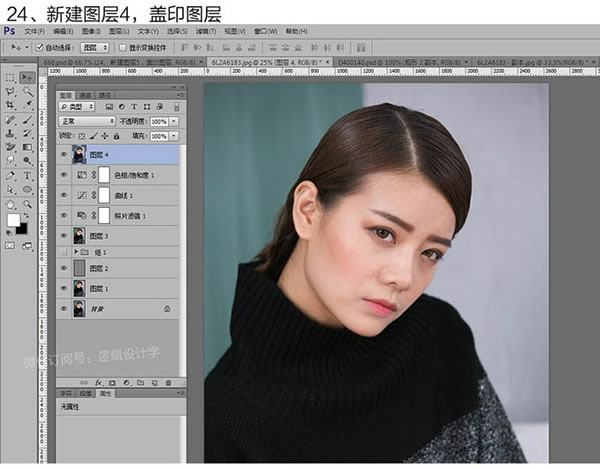Toggle Quick Mask mode
Image resolution: width=600 pixels, height=468 pixels.
pyautogui.click(x=10, y=246)
